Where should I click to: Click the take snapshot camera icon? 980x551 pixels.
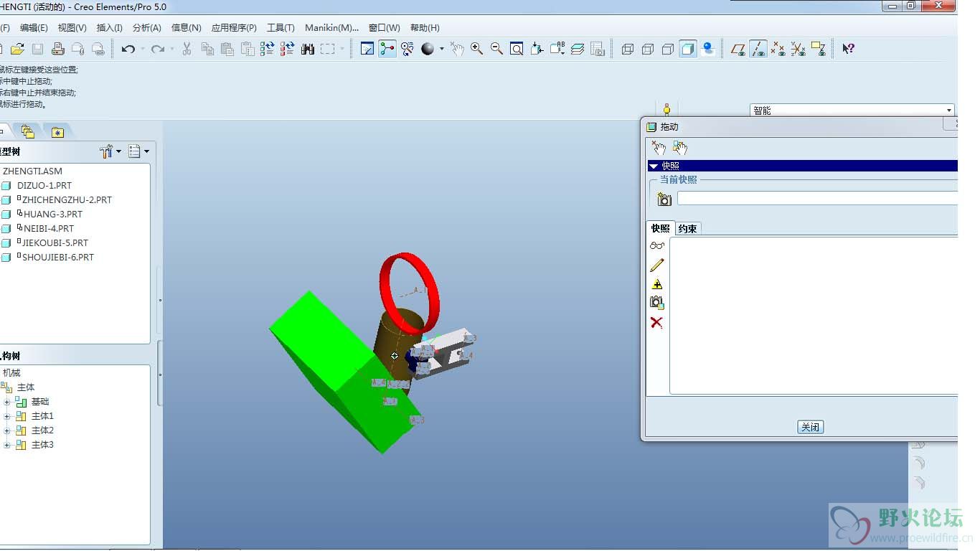tap(664, 199)
